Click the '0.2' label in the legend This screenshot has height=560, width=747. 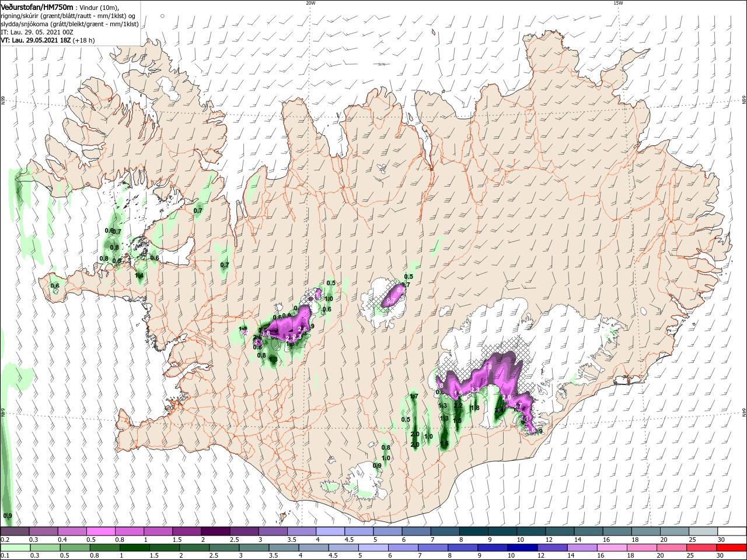5,540
